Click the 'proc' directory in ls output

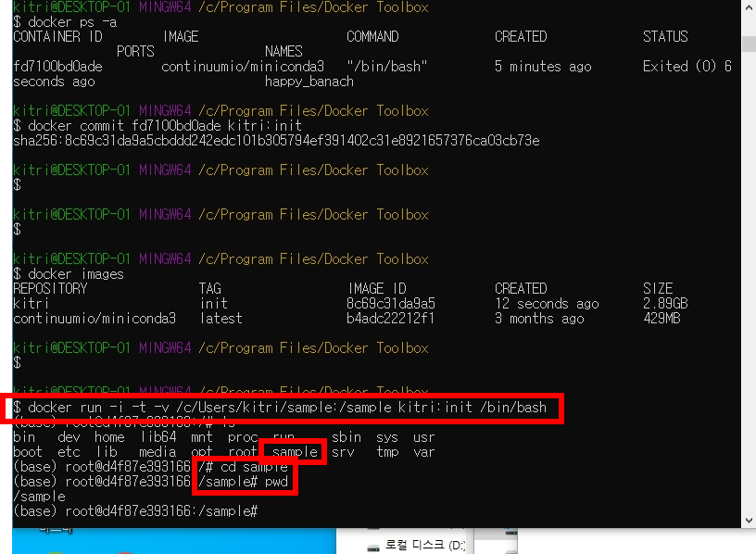tap(243, 438)
